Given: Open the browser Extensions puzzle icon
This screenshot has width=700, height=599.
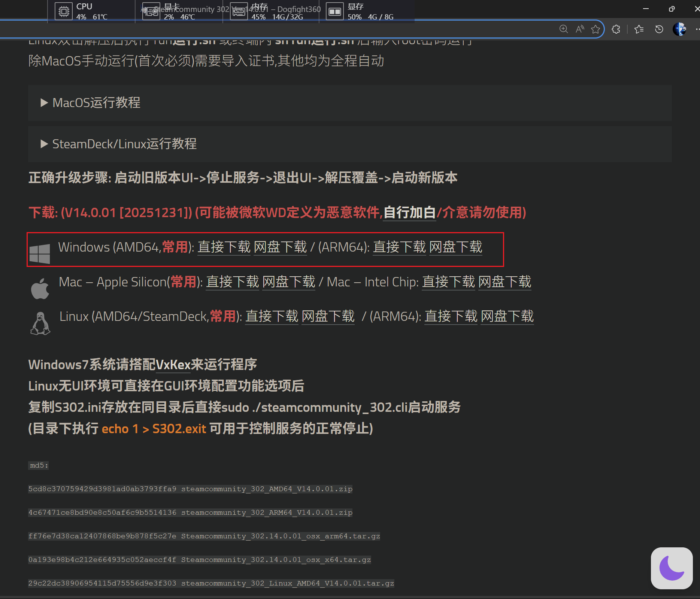Looking at the screenshot, I should pyautogui.click(x=616, y=29).
